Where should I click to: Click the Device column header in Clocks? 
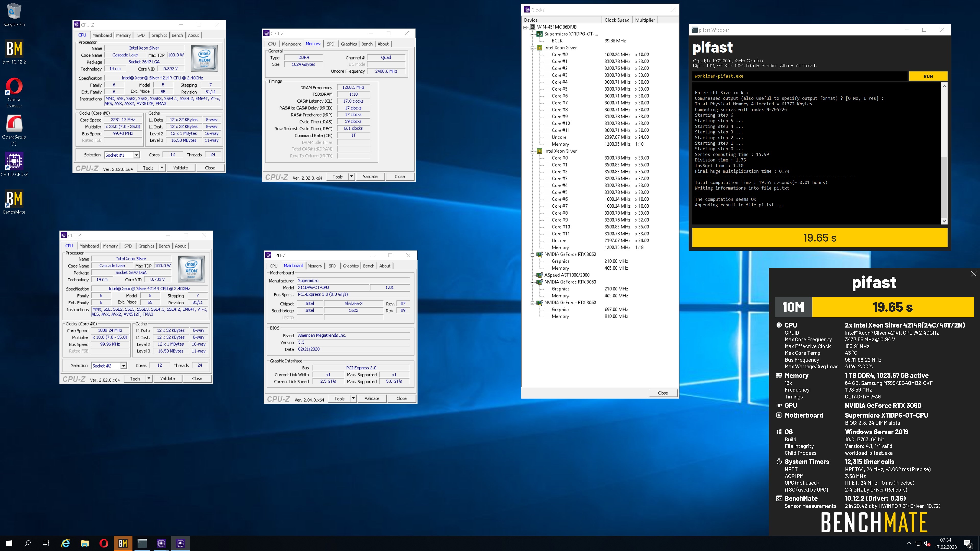[x=562, y=20]
